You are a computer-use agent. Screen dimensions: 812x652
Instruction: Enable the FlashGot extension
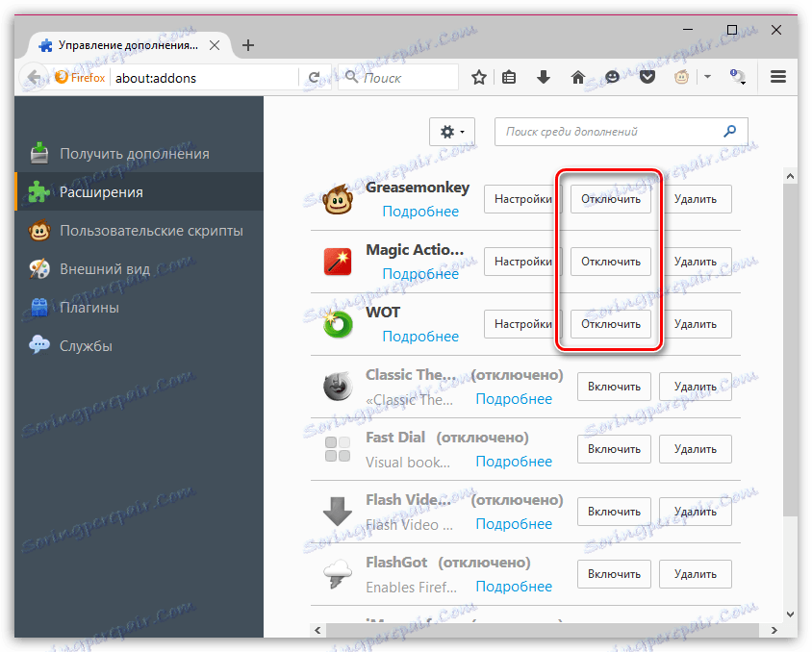pyautogui.click(x=614, y=574)
